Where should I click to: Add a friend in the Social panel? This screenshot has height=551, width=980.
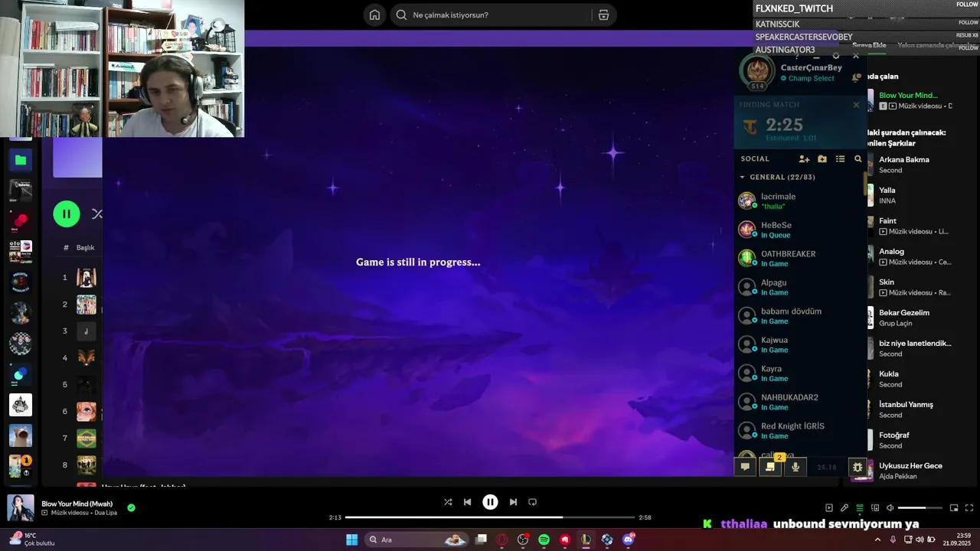point(804,158)
